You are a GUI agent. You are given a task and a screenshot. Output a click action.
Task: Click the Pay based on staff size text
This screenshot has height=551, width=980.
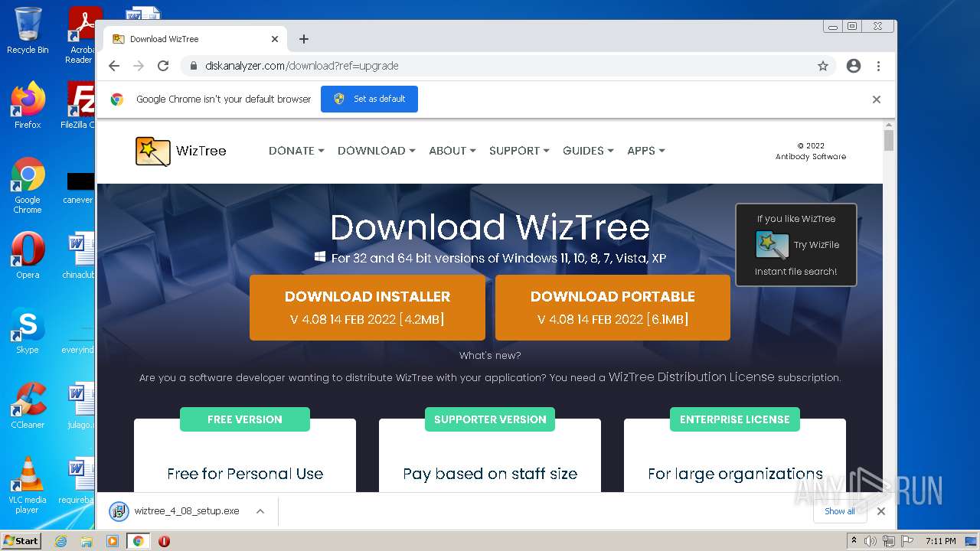pos(490,474)
